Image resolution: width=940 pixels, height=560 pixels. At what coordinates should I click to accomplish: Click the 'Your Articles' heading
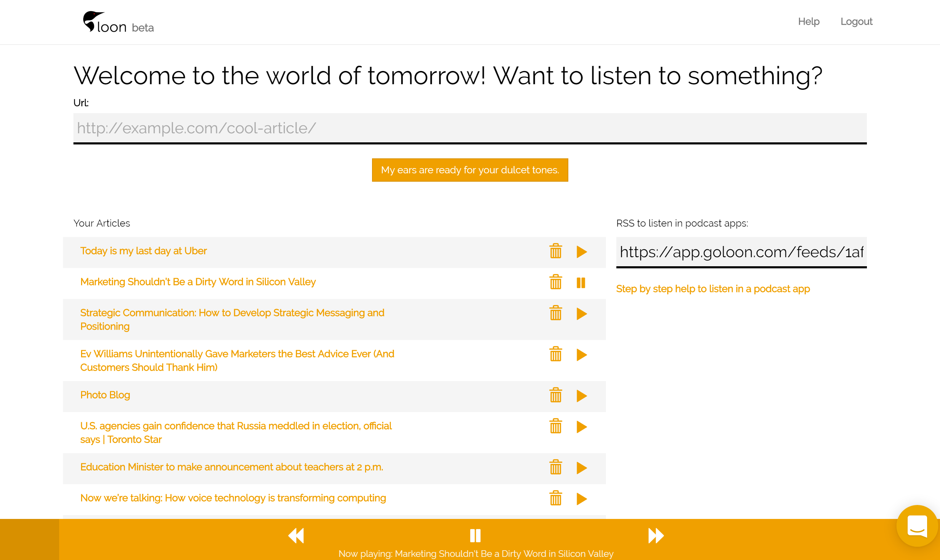[102, 223]
